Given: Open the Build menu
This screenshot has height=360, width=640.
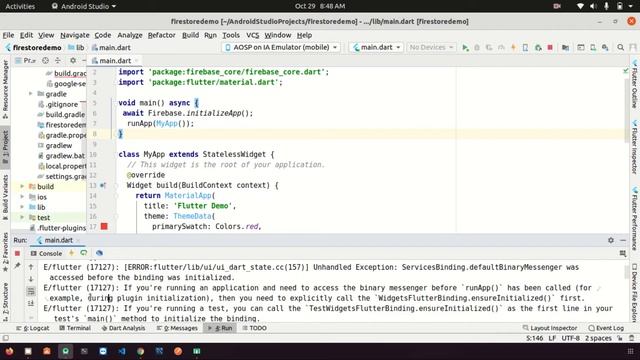Looking at the screenshot, I should click(190, 35).
